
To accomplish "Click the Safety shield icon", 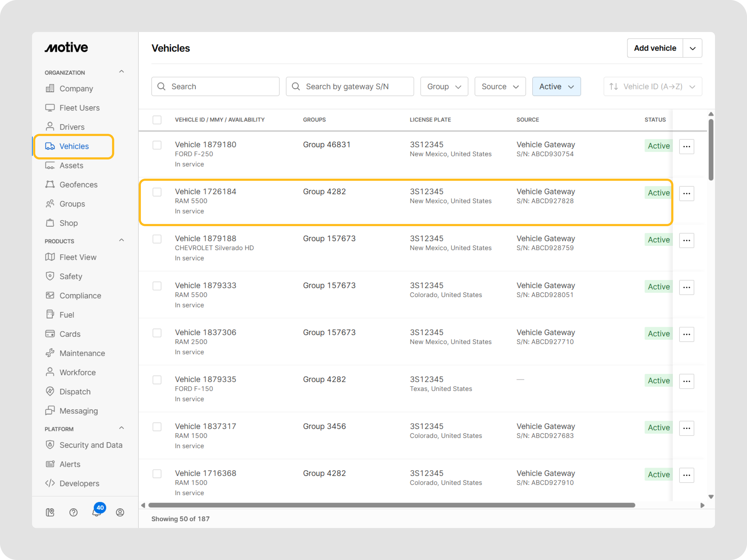I will click(x=50, y=276).
